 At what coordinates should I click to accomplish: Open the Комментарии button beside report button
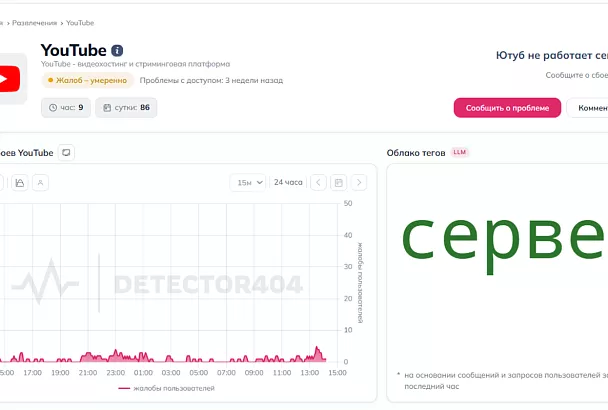(587, 108)
